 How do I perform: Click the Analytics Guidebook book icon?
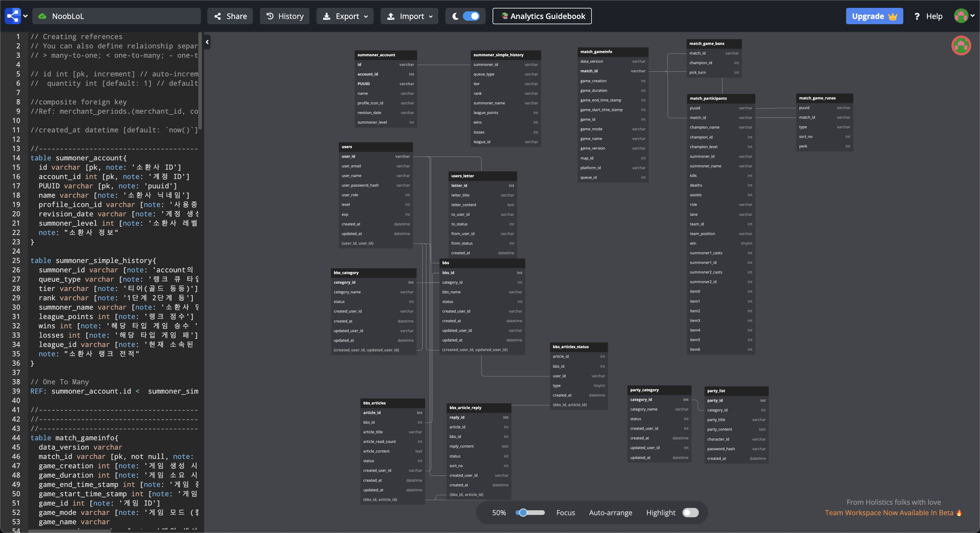coord(505,16)
